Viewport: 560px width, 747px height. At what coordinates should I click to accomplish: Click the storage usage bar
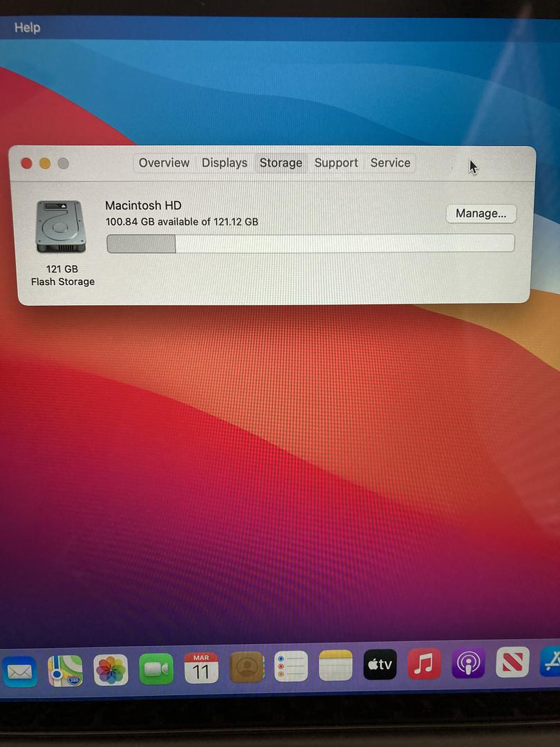coord(310,243)
